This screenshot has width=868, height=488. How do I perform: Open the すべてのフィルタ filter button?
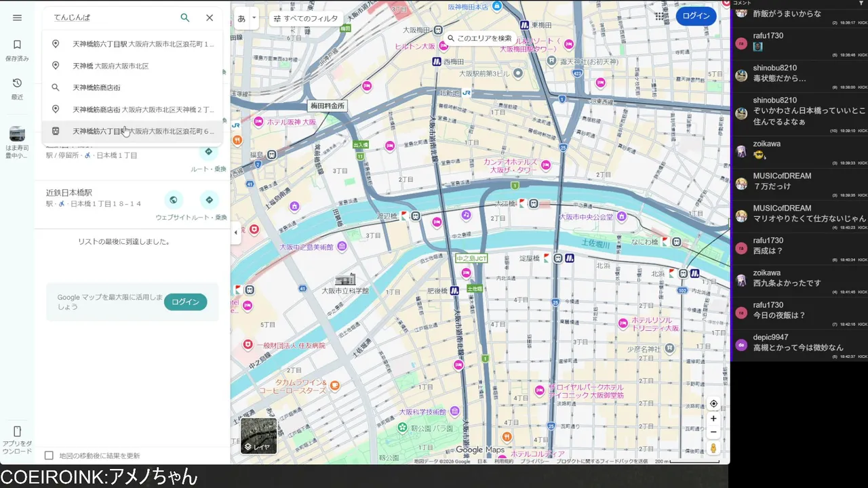point(306,19)
